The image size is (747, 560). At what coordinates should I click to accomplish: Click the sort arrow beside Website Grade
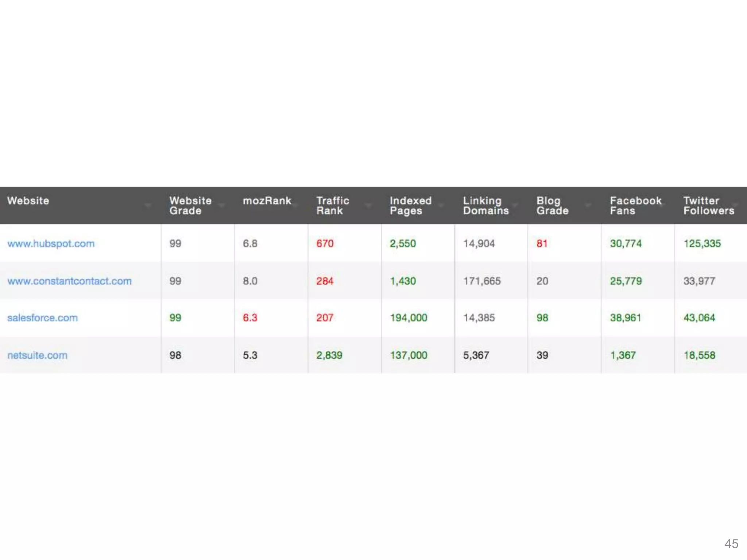221,206
